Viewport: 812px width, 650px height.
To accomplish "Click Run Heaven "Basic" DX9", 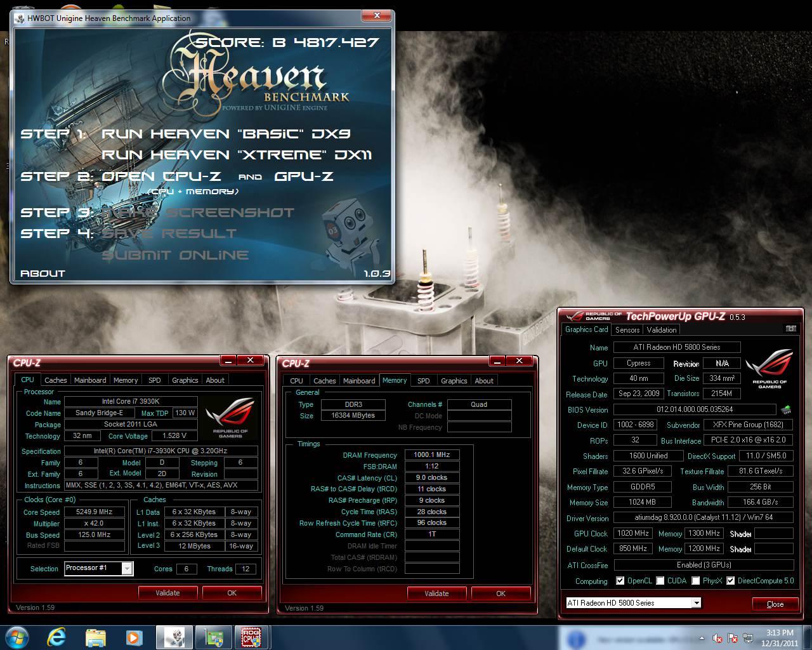I will point(226,133).
